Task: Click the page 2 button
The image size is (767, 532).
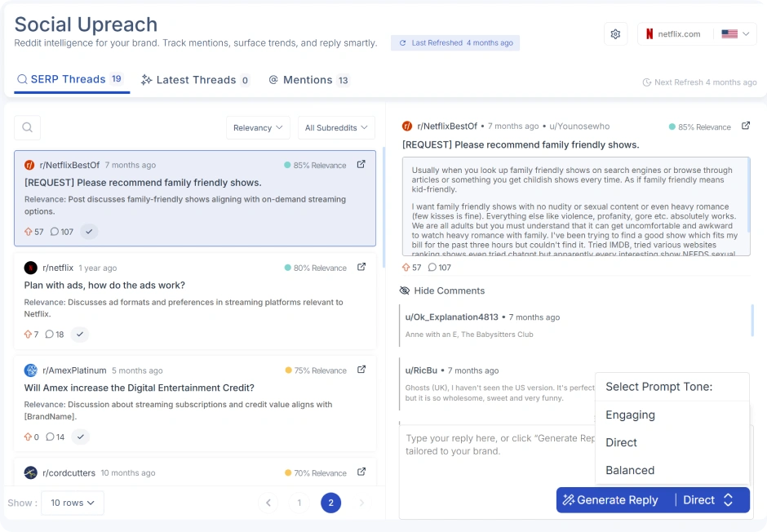Action: [331, 503]
